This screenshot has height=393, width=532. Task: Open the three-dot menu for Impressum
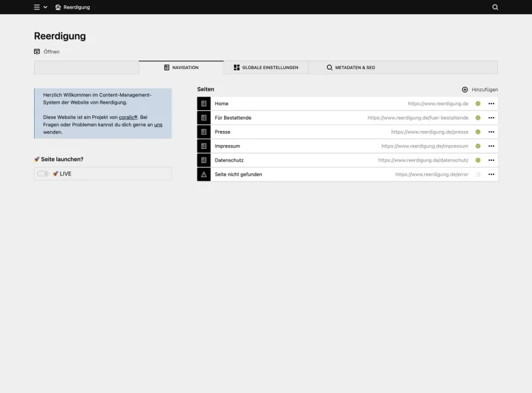point(491,146)
